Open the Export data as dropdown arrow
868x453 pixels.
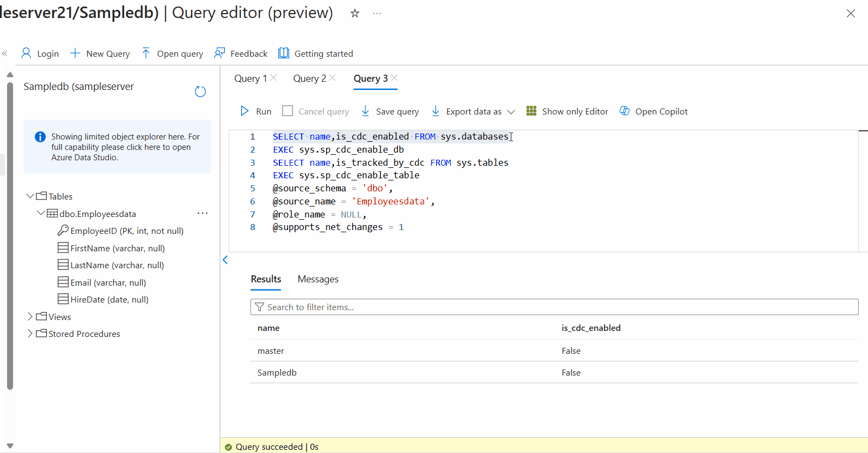click(511, 112)
